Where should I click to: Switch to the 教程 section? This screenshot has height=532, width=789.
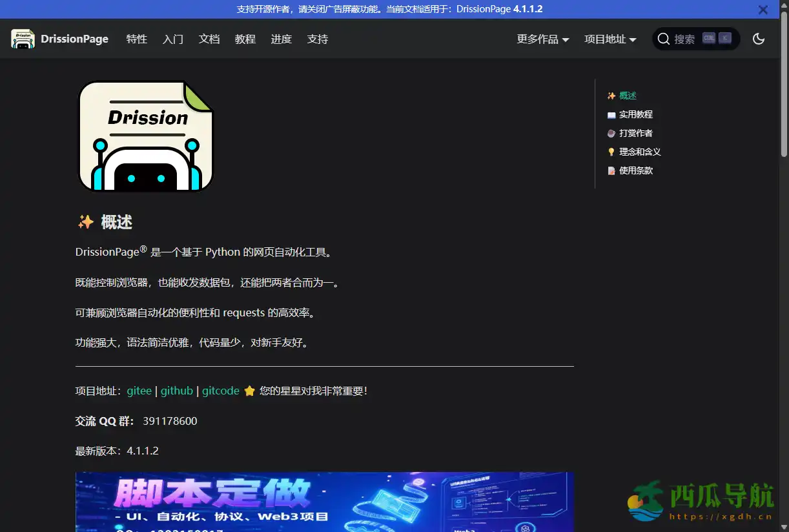coord(245,39)
